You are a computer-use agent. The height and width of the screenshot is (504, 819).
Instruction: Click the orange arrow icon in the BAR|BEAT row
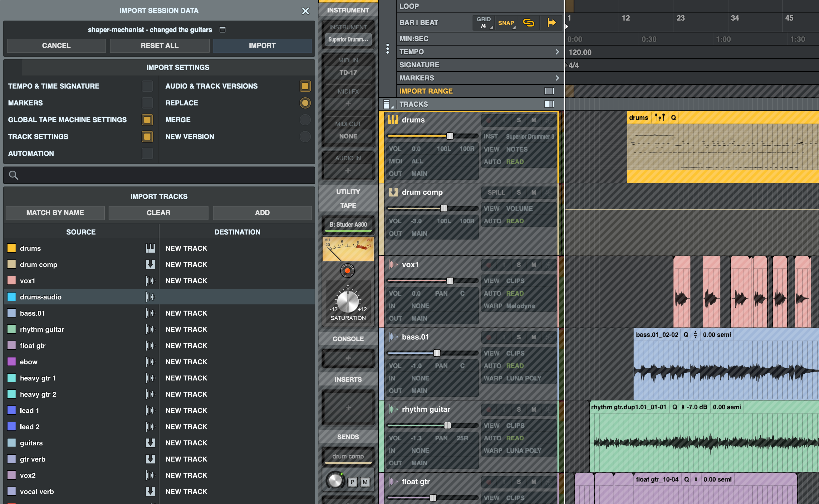552,23
